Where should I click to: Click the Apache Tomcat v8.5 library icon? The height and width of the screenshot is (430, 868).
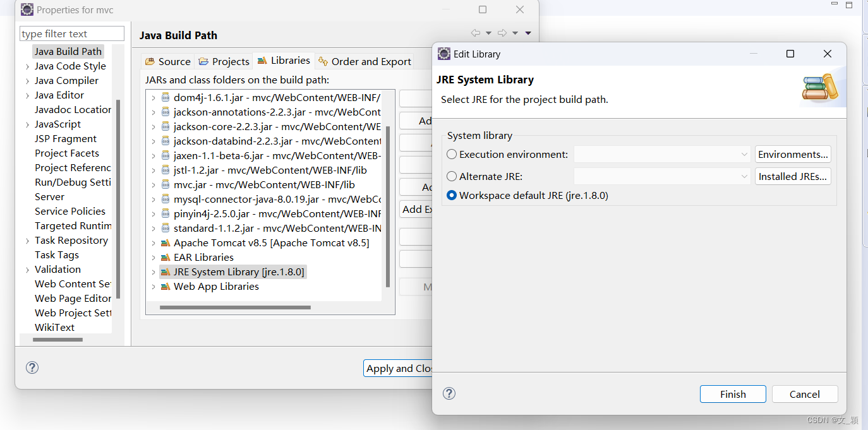(166, 243)
